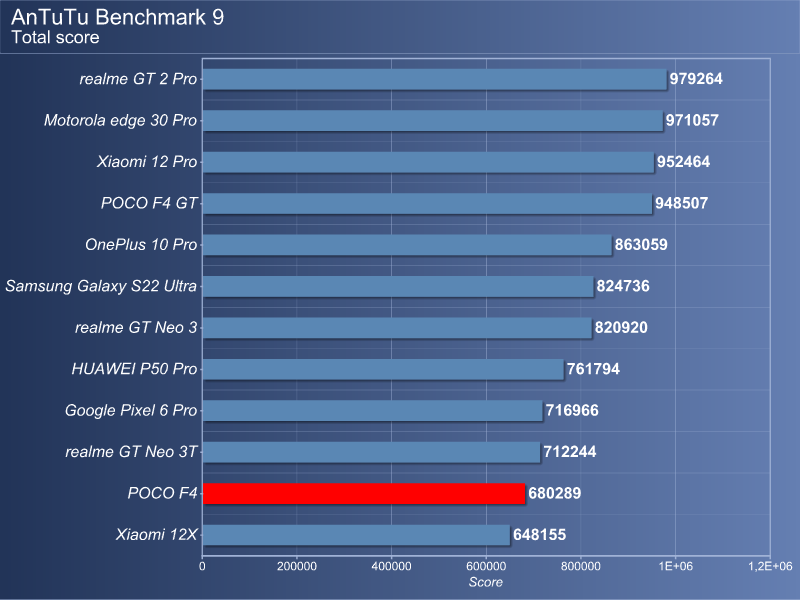Click the "0" x-axis tick label
Viewport: 800px width, 600px height.
203,566
